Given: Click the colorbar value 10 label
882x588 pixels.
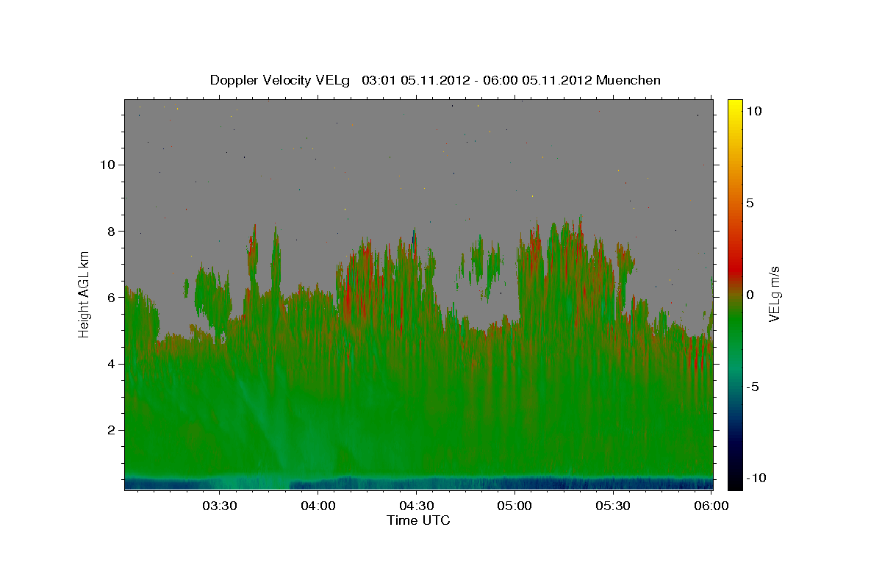Looking at the screenshot, I should [x=754, y=111].
